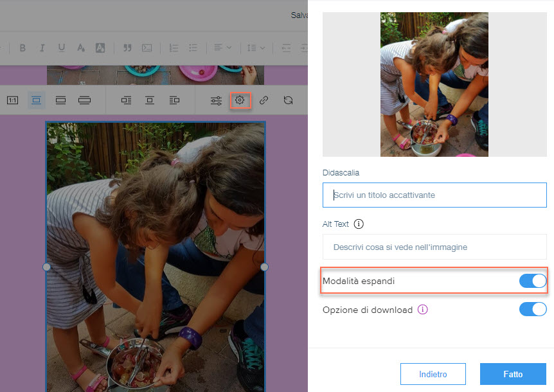Apply italic formatting
The width and height of the screenshot is (554, 392).
(42, 48)
